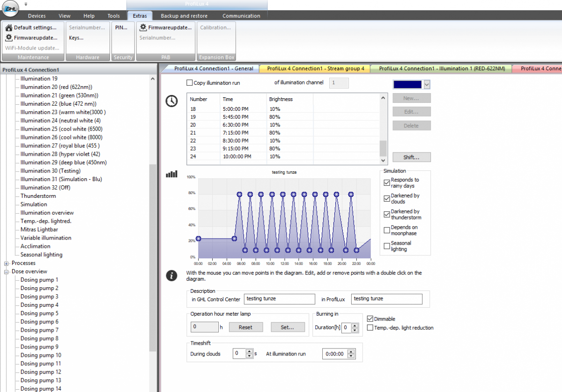
Task: Click Firmwareupdate in the Maintenance group
Action: (31, 38)
